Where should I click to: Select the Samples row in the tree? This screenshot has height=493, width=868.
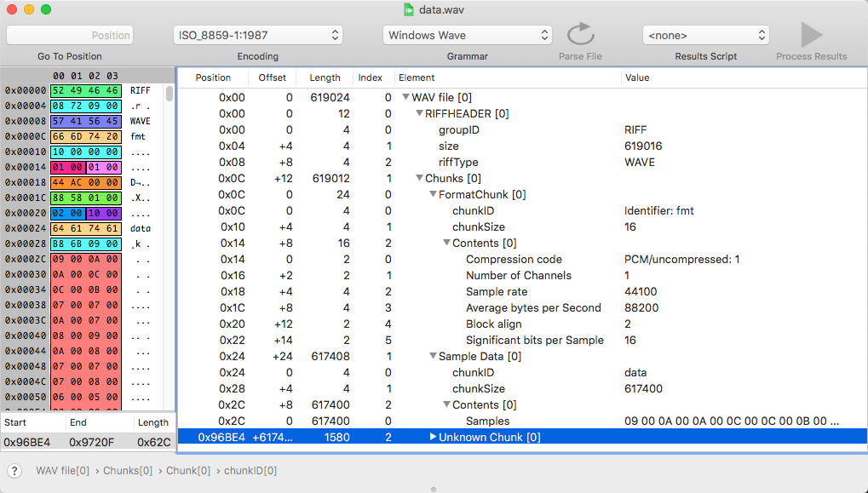tap(487, 421)
